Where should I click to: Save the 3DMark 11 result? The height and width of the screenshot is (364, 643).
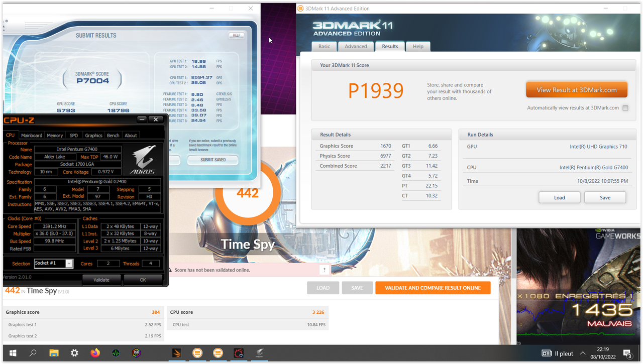[605, 197]
